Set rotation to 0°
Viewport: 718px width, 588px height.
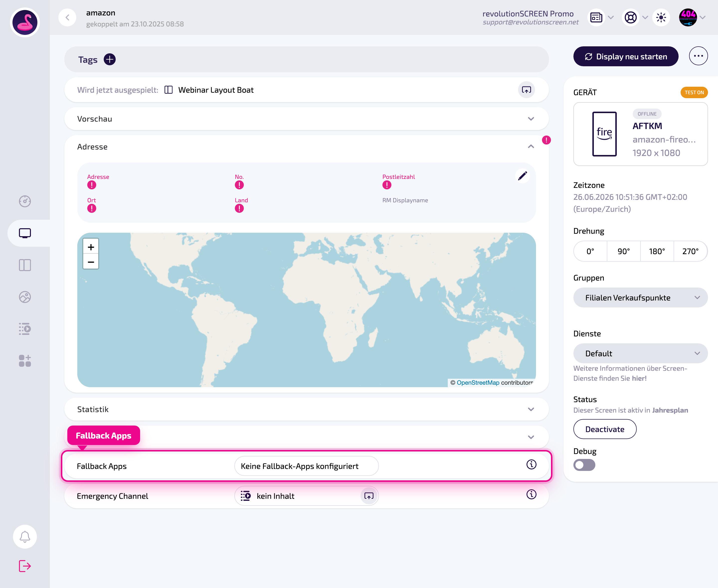point(590,251)
